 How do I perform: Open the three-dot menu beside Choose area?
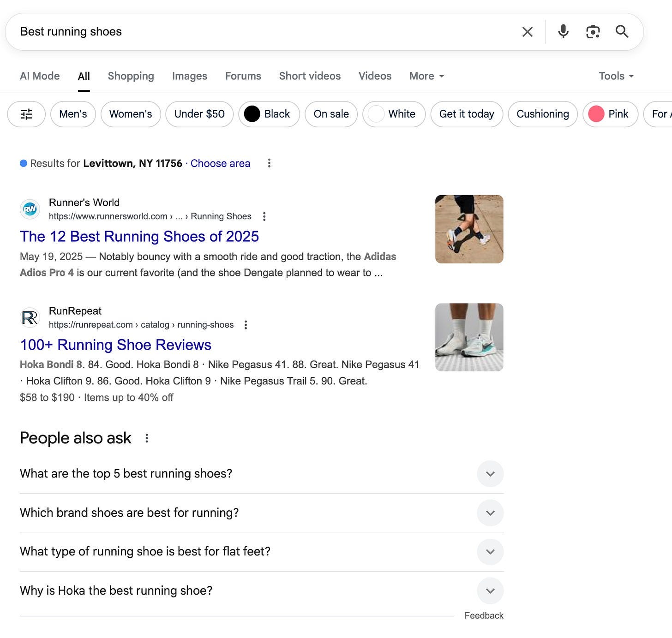click(x=269, y=163)
